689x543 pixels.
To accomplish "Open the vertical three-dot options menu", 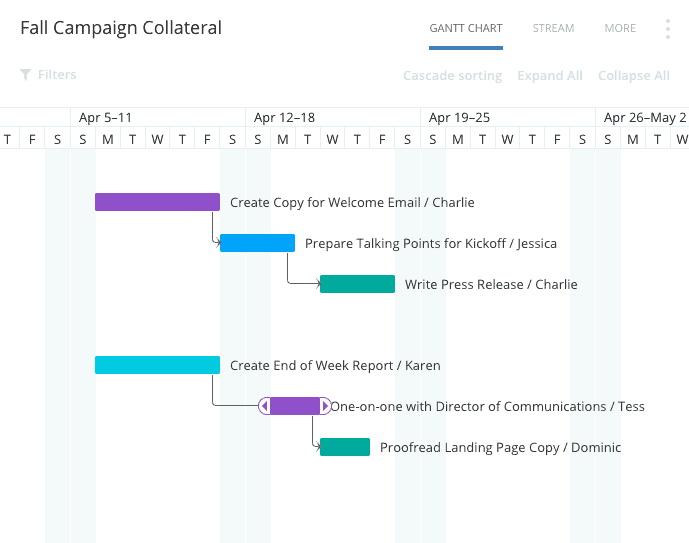I will click(x=667, y=29).
